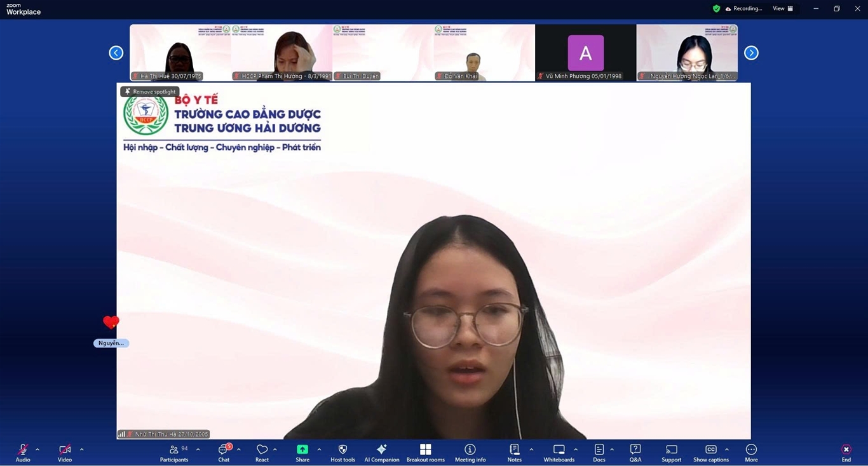The image size is (868, 466).
Task: Expand audio options arrow beside Audio
Action: coord(37,449)
